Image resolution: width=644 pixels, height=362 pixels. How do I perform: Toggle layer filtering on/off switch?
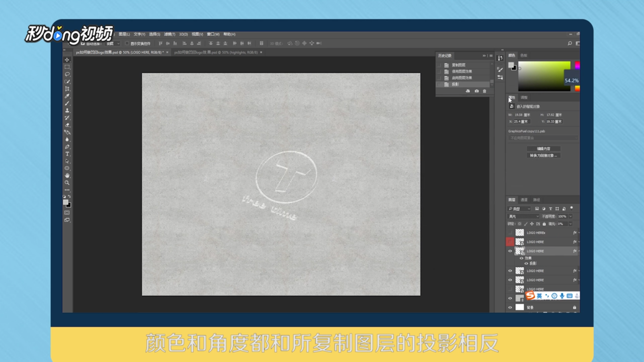pos(572,208)
